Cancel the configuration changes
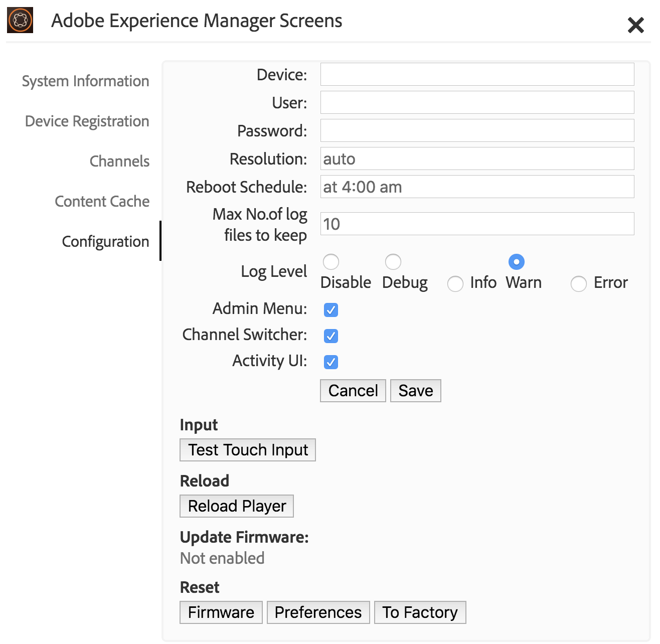The image size is (660, 644). (353, 391)
